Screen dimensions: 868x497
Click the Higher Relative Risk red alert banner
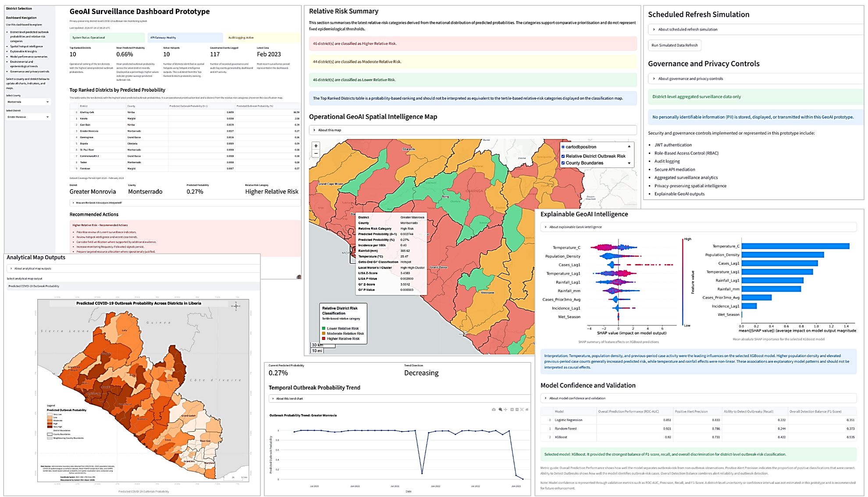point(473,43)
